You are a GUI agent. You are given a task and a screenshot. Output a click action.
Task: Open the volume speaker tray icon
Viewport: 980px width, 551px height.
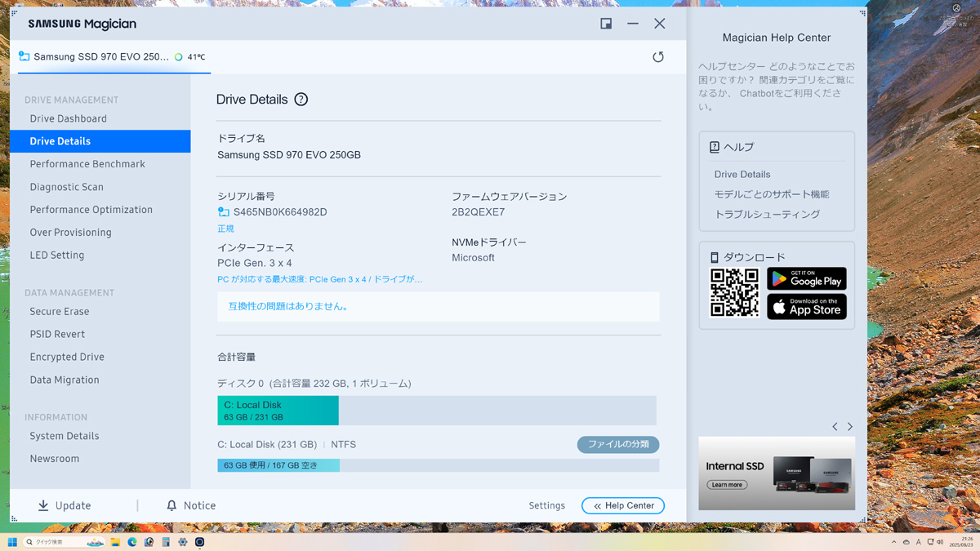940,542
